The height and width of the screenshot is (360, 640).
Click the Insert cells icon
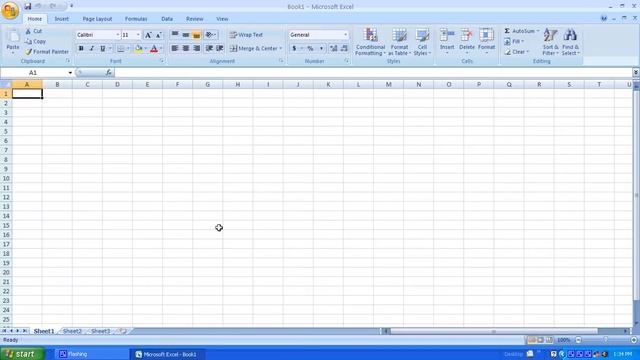point(447,36)
